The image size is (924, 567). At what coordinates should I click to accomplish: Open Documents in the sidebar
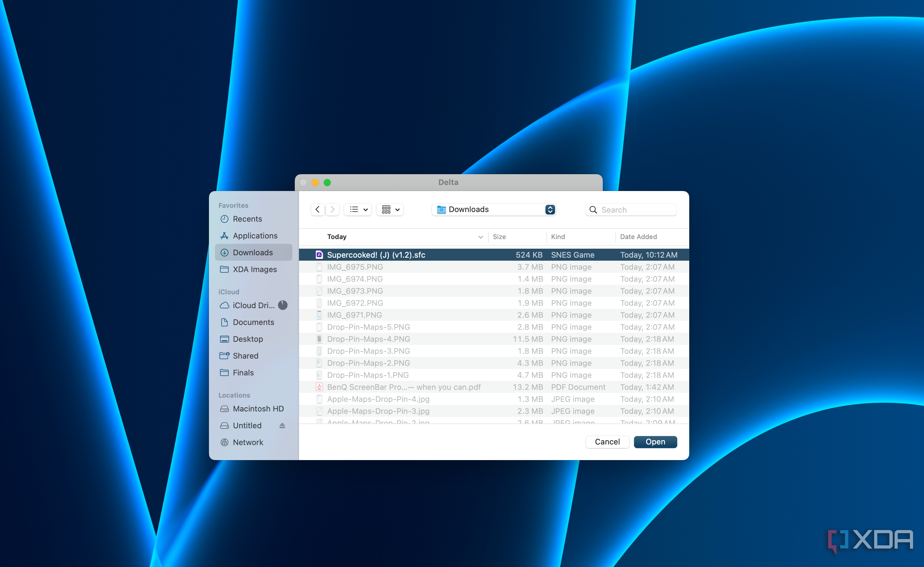[254, 322]
